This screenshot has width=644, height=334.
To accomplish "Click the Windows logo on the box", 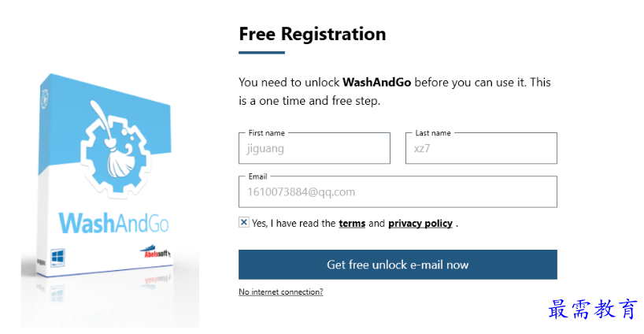I will pos(57,257).
